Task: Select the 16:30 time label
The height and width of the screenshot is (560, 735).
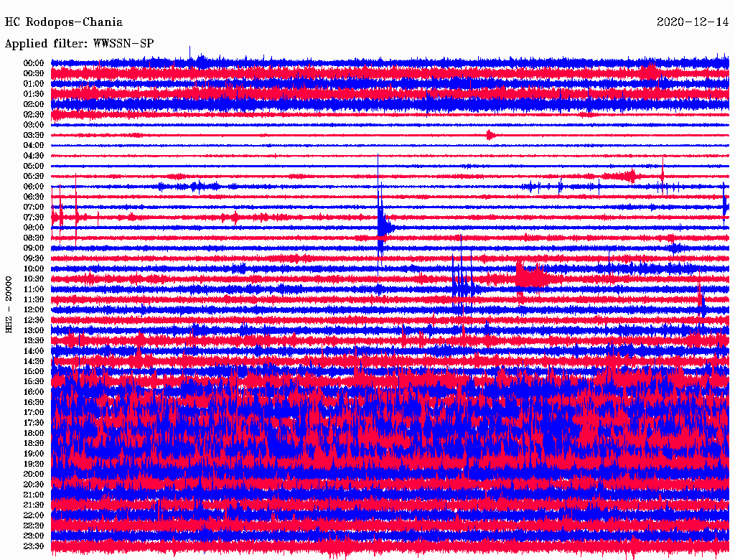Action: 34,403
